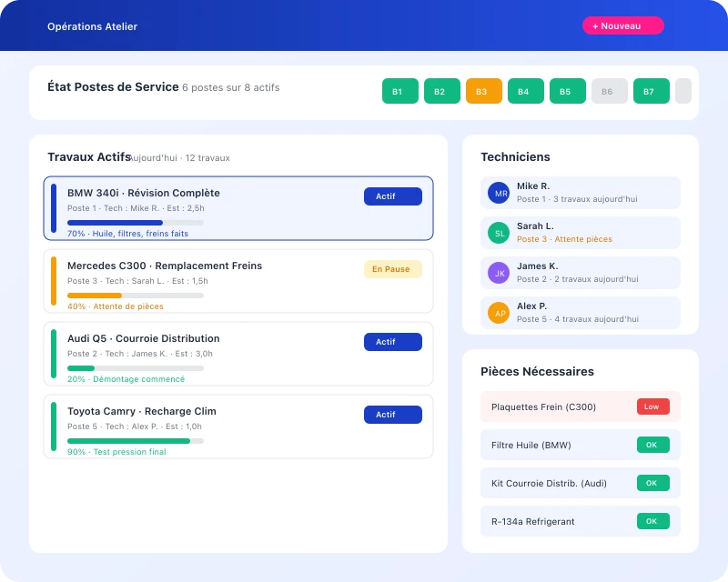728x582 pixels.
Task: Toggle the En Pause status on Mercedes C300
Action: pos(392,269)
